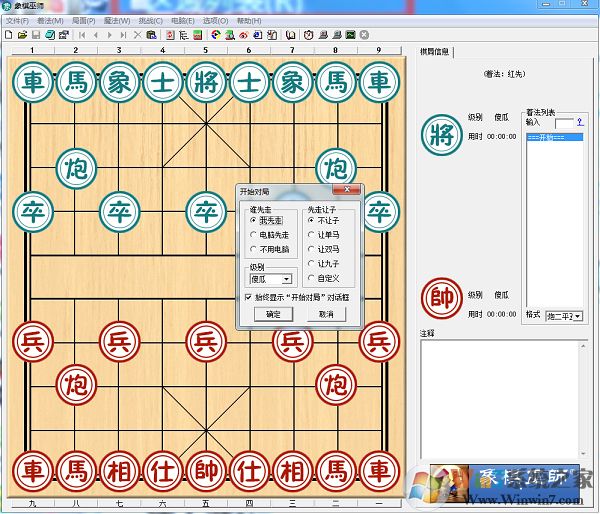Viewport: 600px width, 514px height.
Task: Click the 取消 cancel button
Action: tap(326, 314)
